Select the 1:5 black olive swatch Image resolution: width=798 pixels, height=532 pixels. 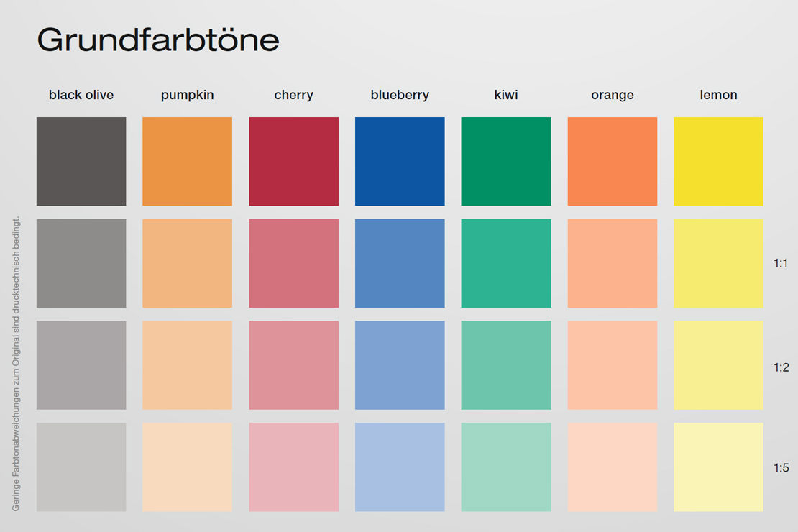[81, 467]
